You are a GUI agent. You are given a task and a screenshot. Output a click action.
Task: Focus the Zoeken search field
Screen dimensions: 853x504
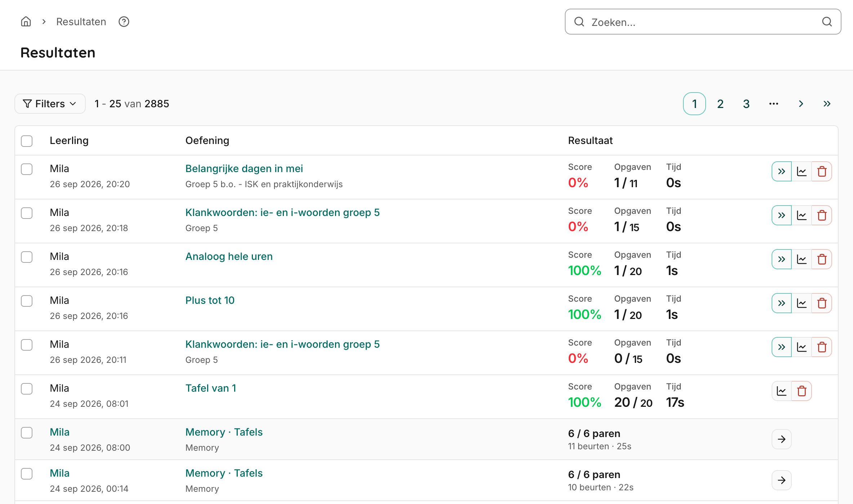click(x=703, y=22)
